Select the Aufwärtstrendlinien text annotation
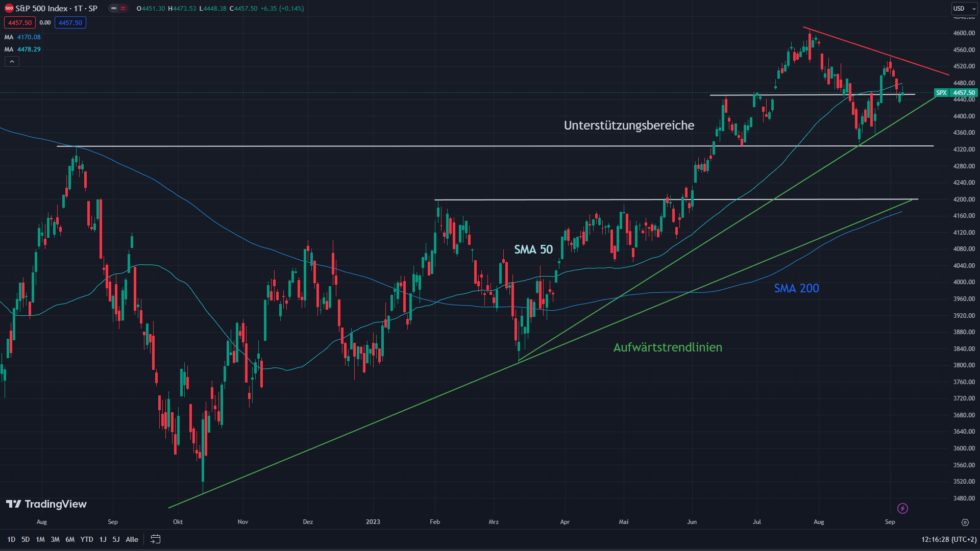Image resolution: width=980 pixels, height=551 pixels. pos(668,347)
